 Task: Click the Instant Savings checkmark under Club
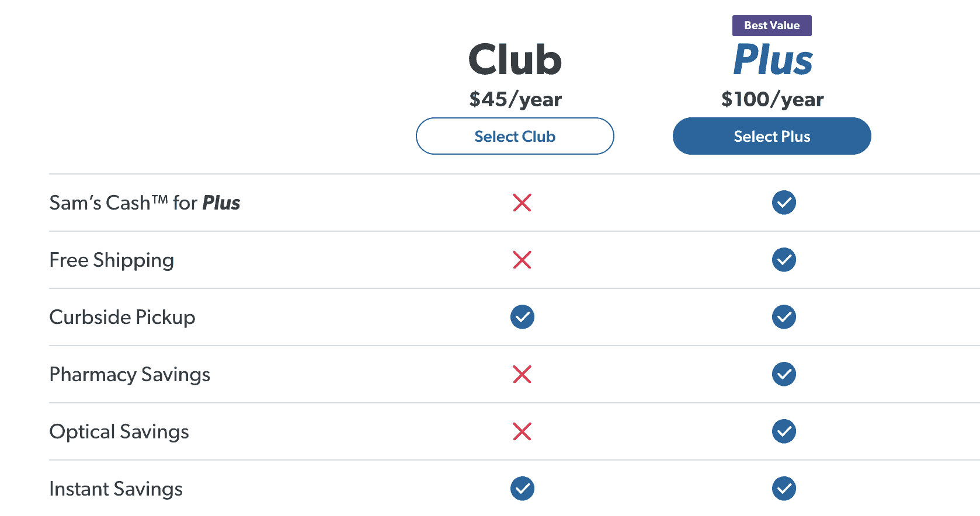tap(522, 489)
